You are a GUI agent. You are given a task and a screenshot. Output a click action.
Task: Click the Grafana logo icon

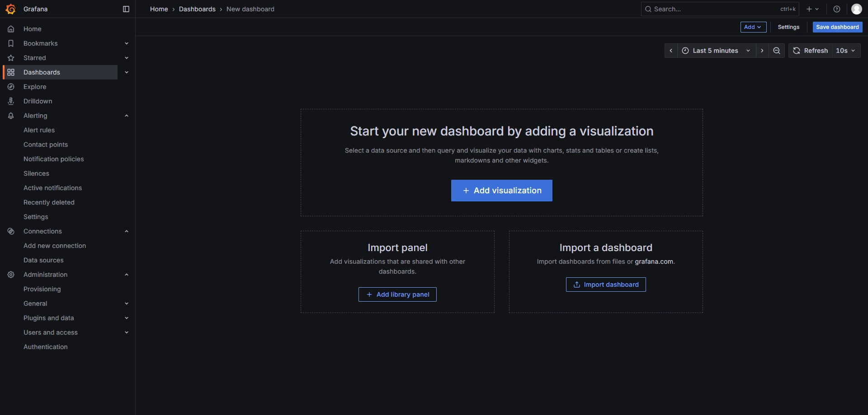10,9
